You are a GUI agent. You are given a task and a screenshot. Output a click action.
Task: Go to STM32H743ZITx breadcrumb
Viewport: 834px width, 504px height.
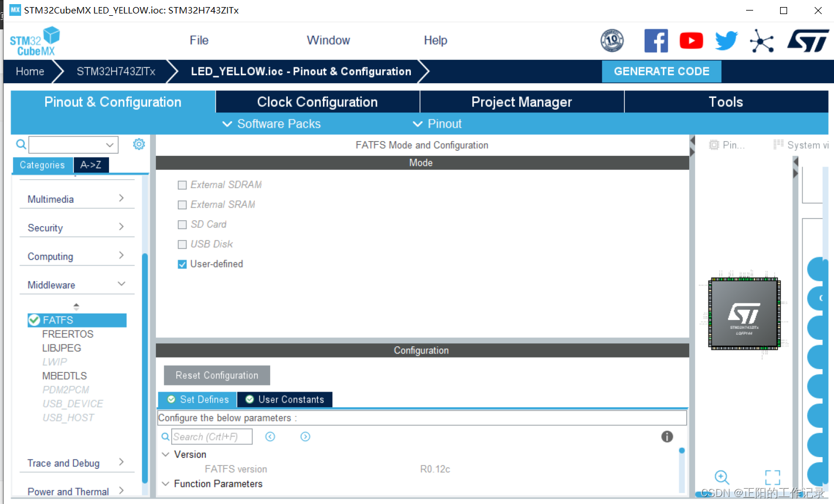pyautogui.click(x=116, y=71)
